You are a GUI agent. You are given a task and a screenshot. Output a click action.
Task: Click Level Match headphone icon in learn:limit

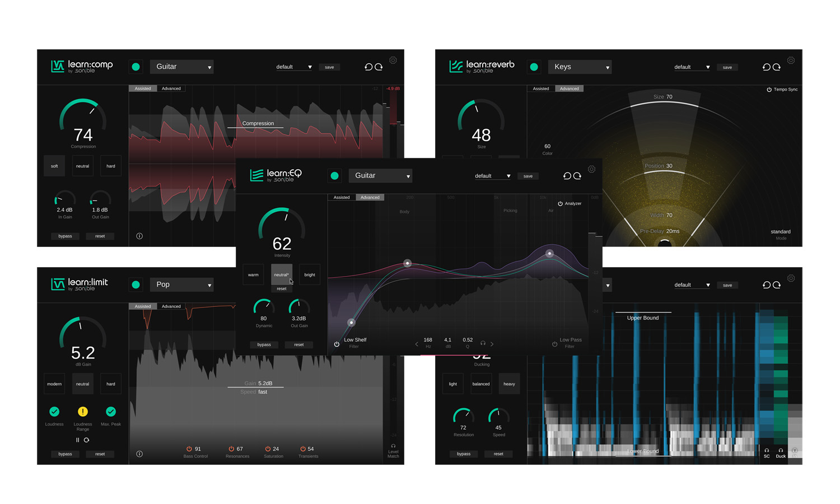[x=393, y=446]
